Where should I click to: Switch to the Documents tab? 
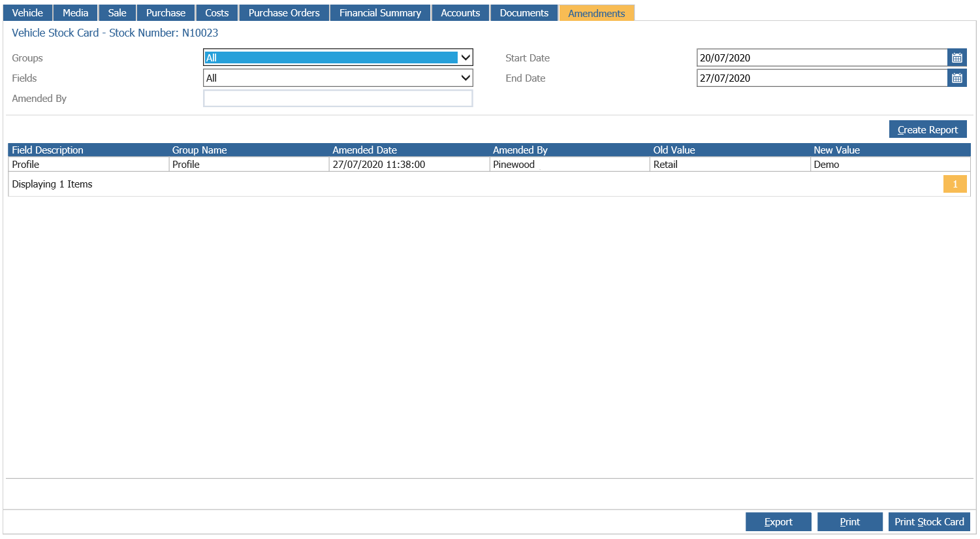click(x=524, y=13)
